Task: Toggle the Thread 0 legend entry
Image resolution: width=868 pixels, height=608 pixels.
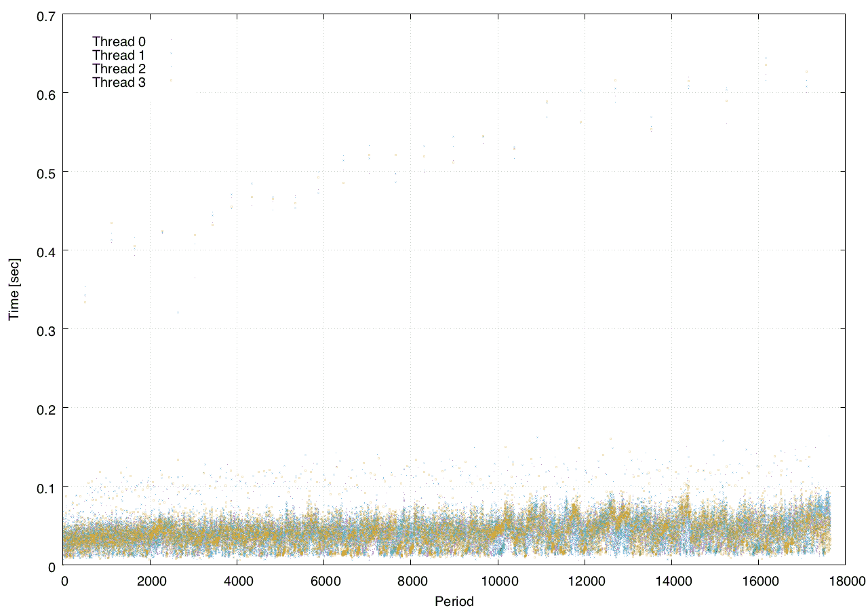Action: point(119,42)
